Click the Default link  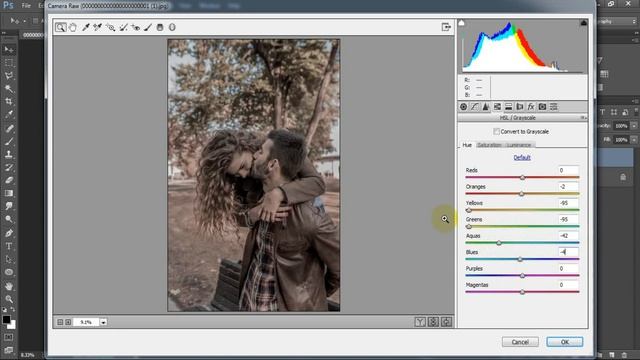coord(522,158)
